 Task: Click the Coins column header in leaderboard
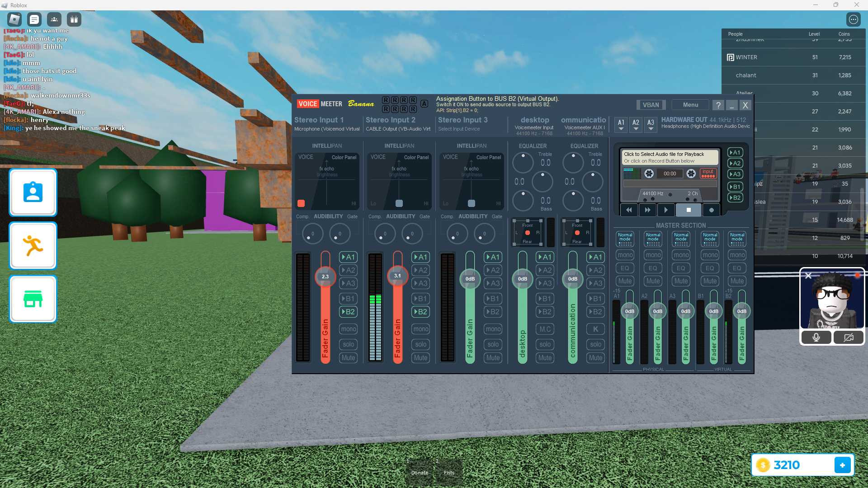[844, 34]
